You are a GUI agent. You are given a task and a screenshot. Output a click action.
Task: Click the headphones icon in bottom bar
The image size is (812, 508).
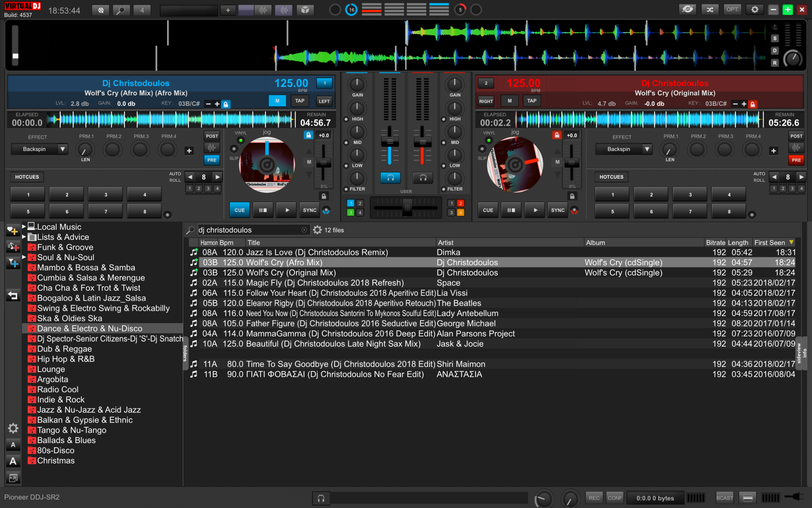click(x=321, y=498)
